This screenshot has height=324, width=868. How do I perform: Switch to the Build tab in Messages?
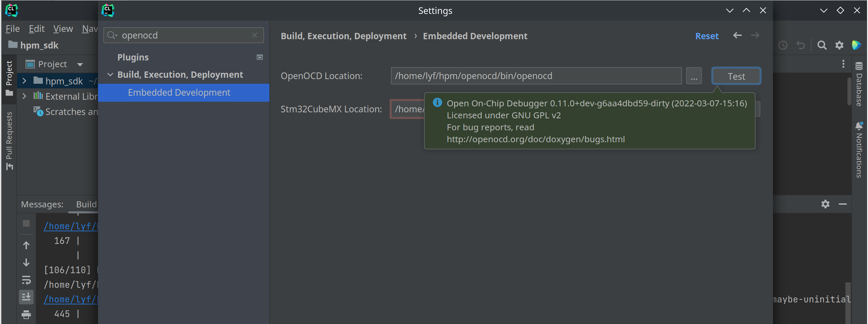86,204
